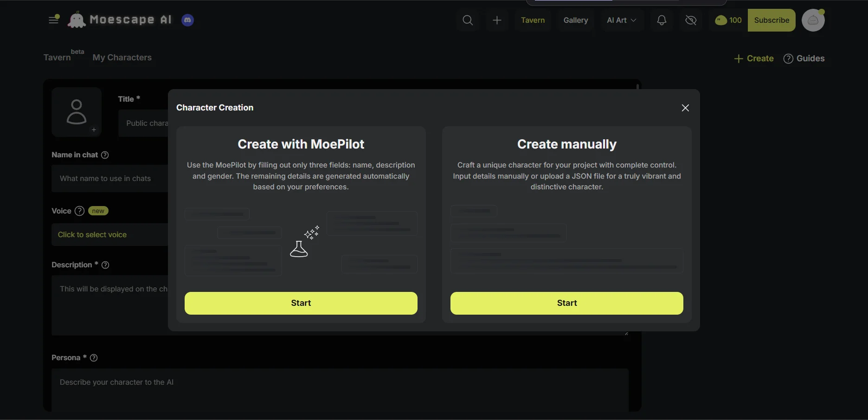
Task: Click the Create manually heading
Action: pyautogui.click(x=567, y=144)
